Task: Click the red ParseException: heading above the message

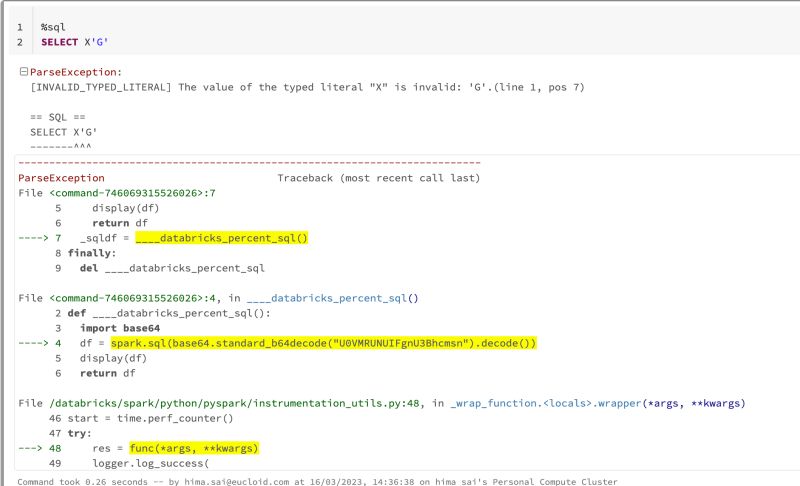Action: pos(76,72)
